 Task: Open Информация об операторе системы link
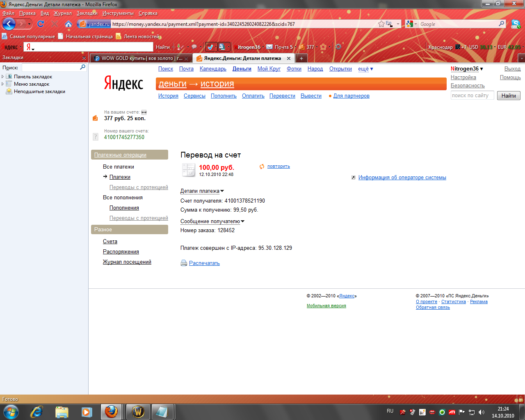tap(402, 177)
